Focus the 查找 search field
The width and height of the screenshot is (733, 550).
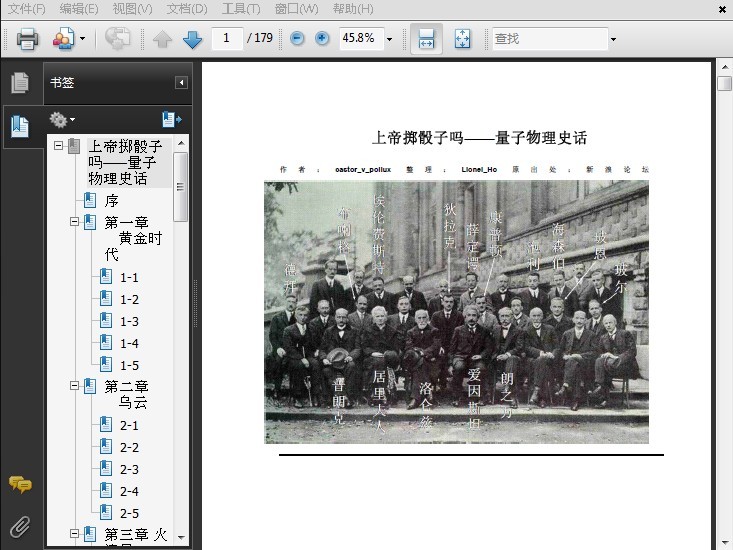click(550, 38)
